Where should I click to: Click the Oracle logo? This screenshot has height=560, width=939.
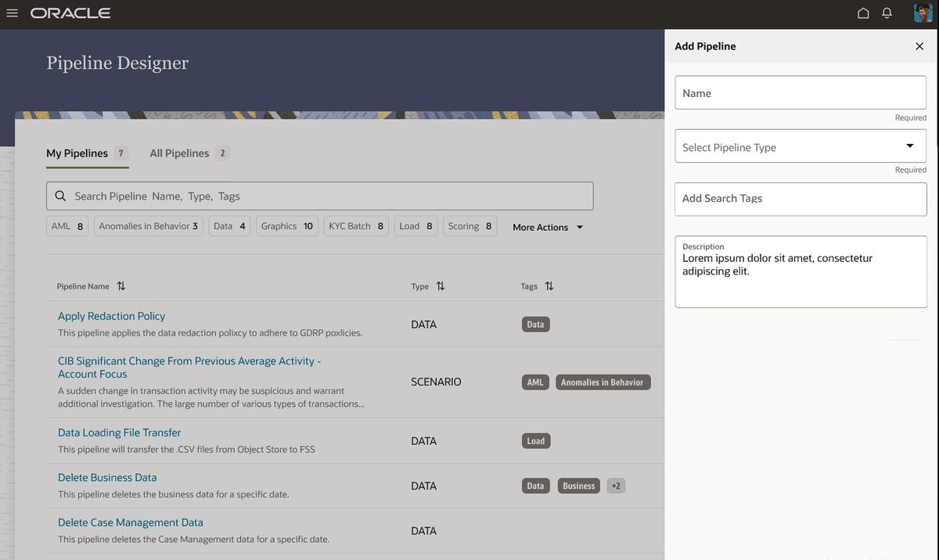pyautogui.click(x=70, y=13)
